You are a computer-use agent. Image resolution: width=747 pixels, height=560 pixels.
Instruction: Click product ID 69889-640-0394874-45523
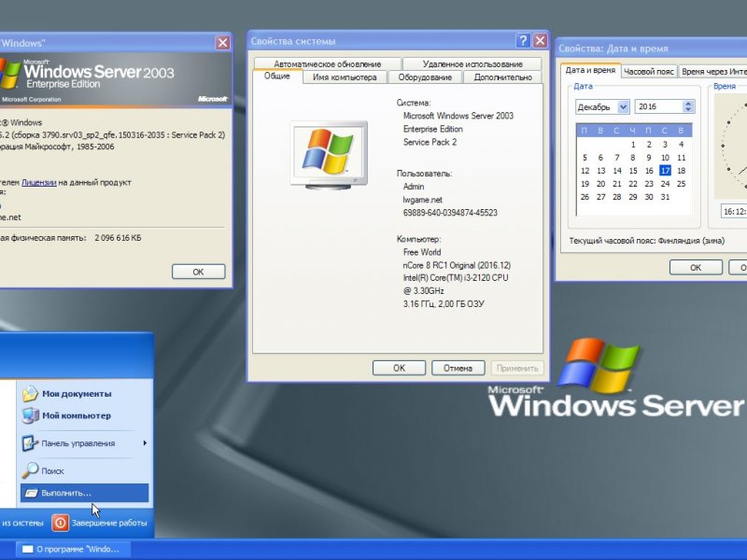point(450,213)
